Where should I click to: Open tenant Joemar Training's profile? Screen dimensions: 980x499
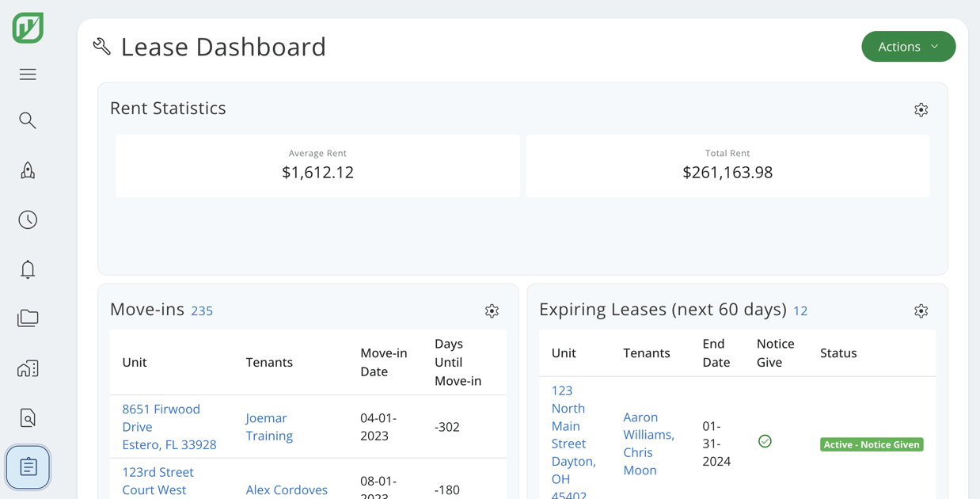tap(268, 427)
